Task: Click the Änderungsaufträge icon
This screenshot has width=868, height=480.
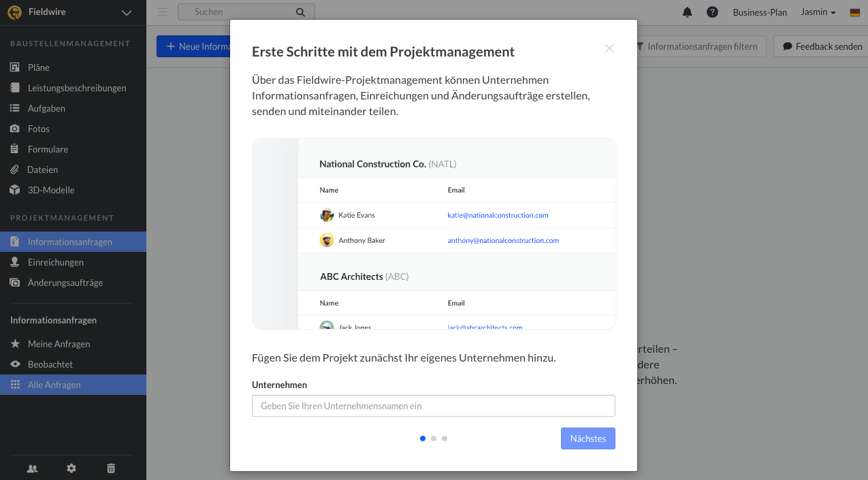Action: 14,283
